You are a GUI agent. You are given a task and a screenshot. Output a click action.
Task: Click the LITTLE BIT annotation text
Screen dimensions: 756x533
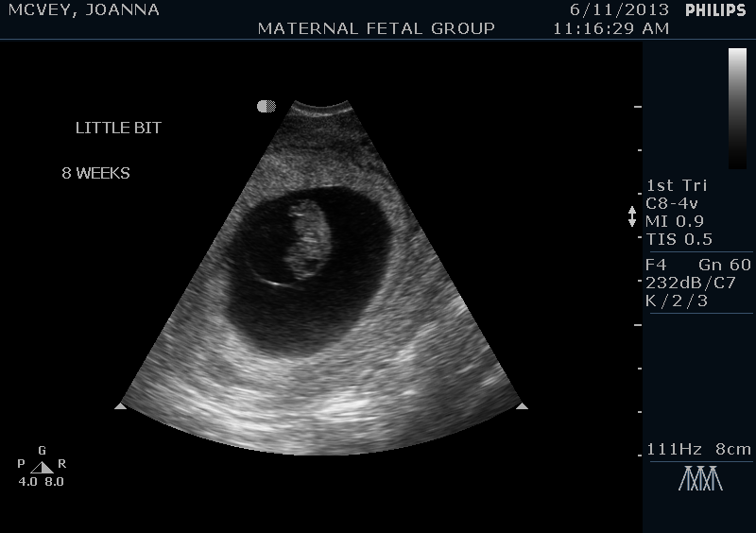[x=118, y=129]
